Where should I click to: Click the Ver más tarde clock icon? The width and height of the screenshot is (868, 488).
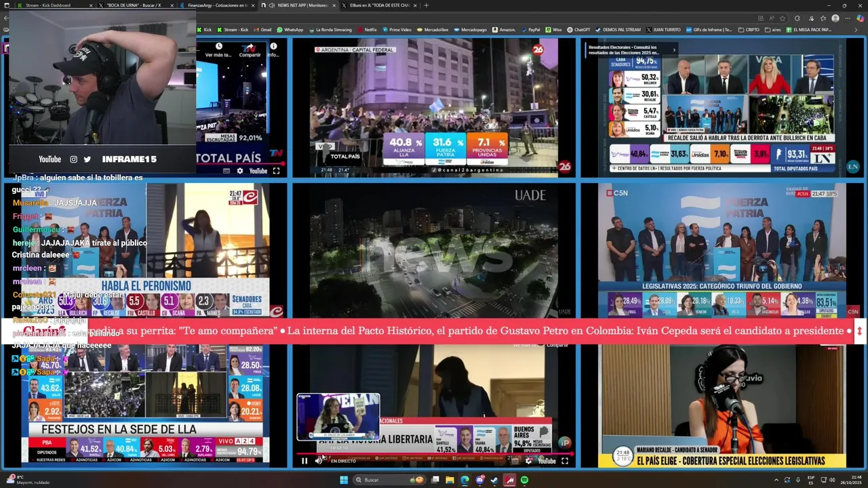(x=218, y=47)
